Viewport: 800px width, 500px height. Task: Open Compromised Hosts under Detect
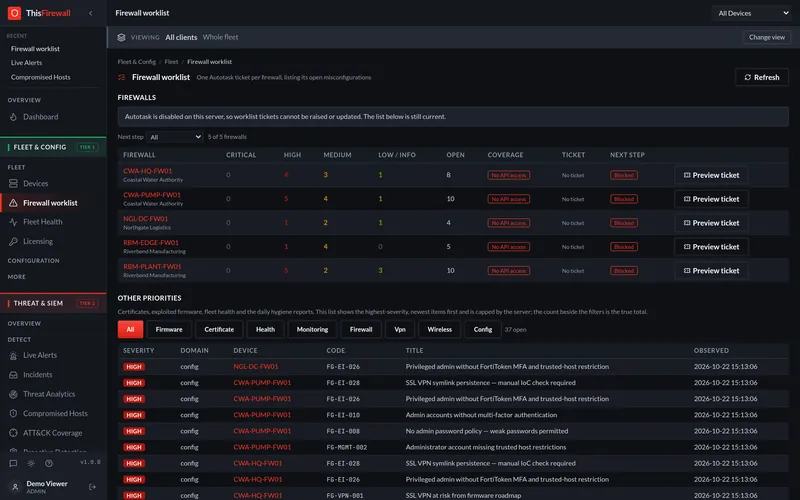(x=55, y=413)
